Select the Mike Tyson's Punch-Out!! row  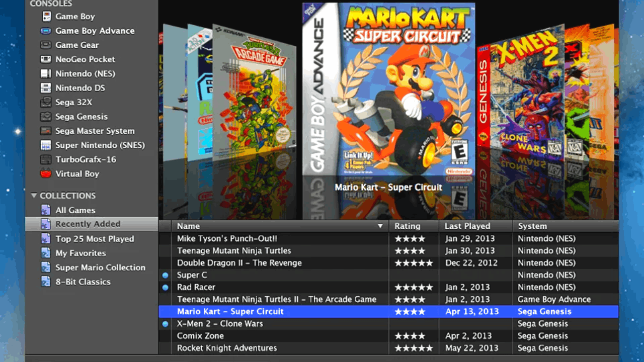tap(388, 238)
